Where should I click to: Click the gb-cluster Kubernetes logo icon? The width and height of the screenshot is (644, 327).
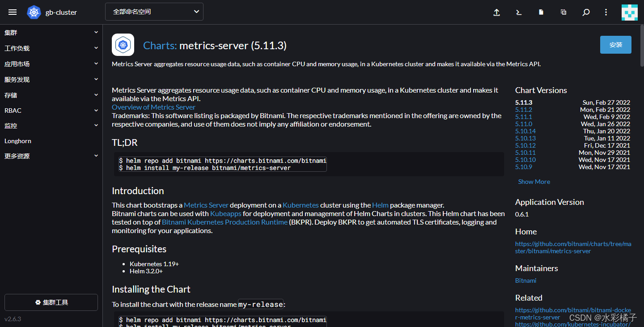(34, 12)
